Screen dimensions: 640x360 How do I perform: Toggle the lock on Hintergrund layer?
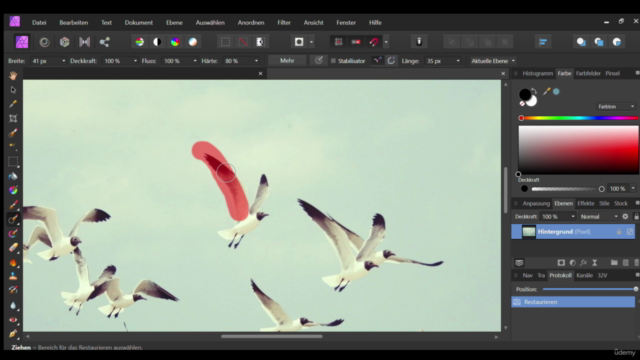[619, 231]
